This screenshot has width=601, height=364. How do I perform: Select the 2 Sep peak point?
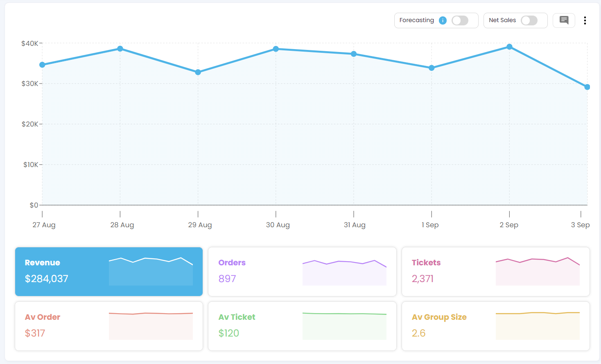point(509,47)
